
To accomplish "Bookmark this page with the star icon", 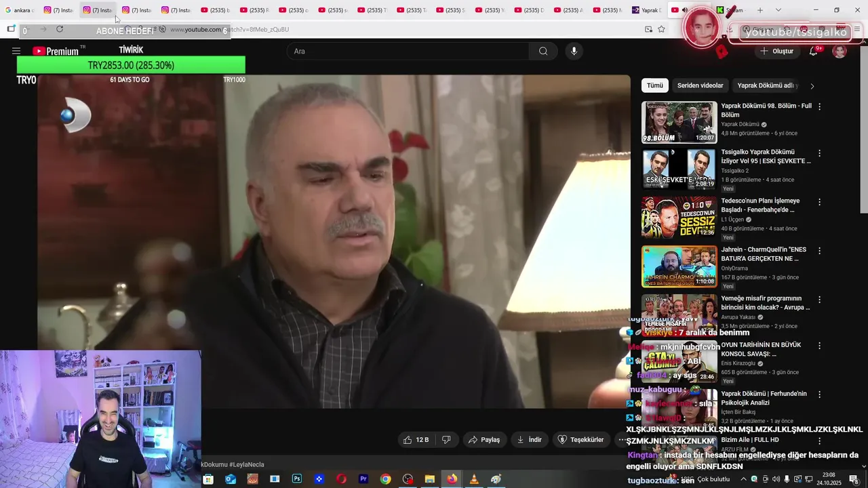I will click(661, 29).
